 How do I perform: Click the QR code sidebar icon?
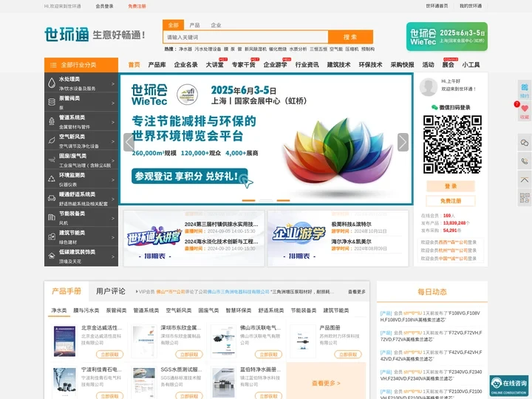[525, 198]
